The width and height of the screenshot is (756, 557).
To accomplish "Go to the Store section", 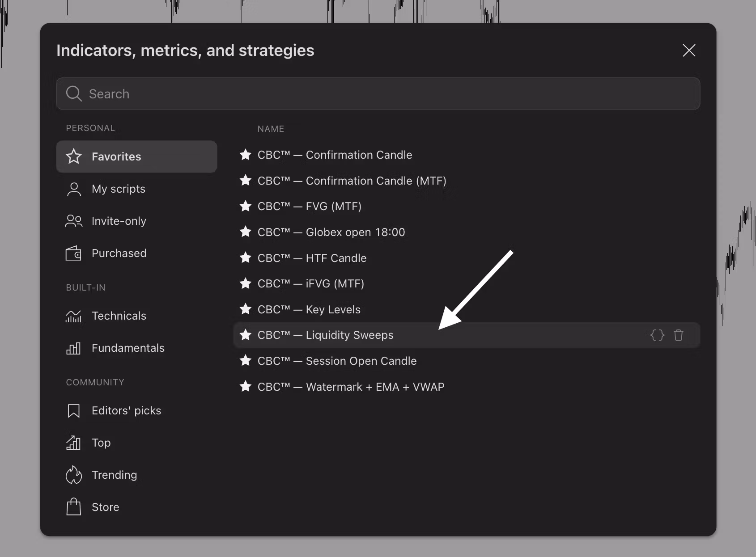I will (x=105, y=507).
